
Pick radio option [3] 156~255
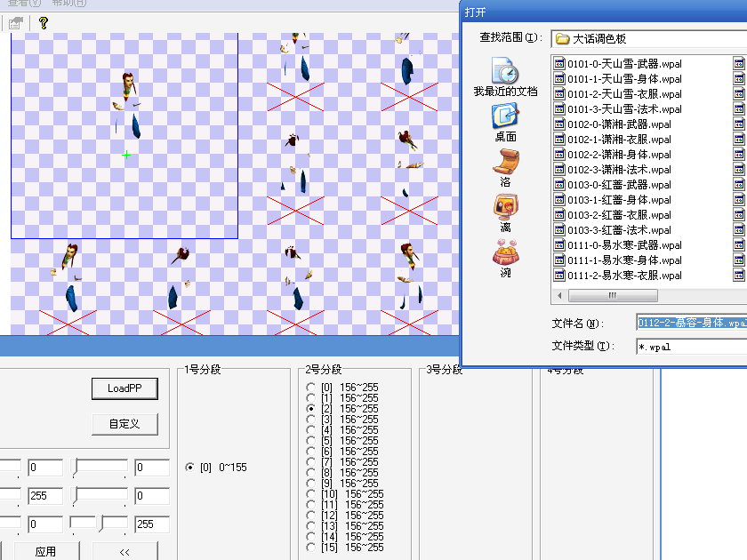coord(310,419)
